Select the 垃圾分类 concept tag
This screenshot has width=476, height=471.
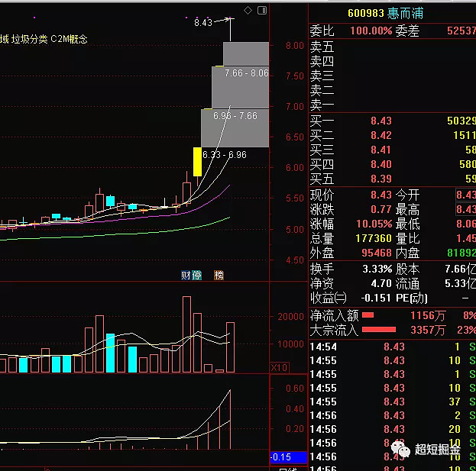[30, 39]
